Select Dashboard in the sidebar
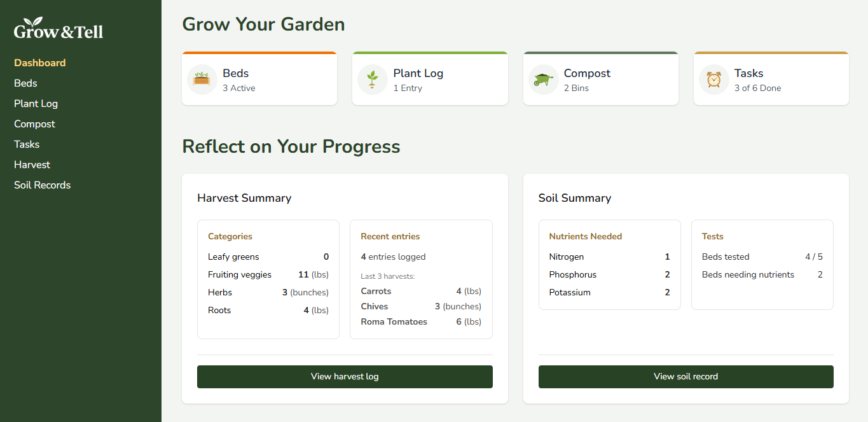The height and width of the screenshot is (422, 868). (x=39, y=62)
